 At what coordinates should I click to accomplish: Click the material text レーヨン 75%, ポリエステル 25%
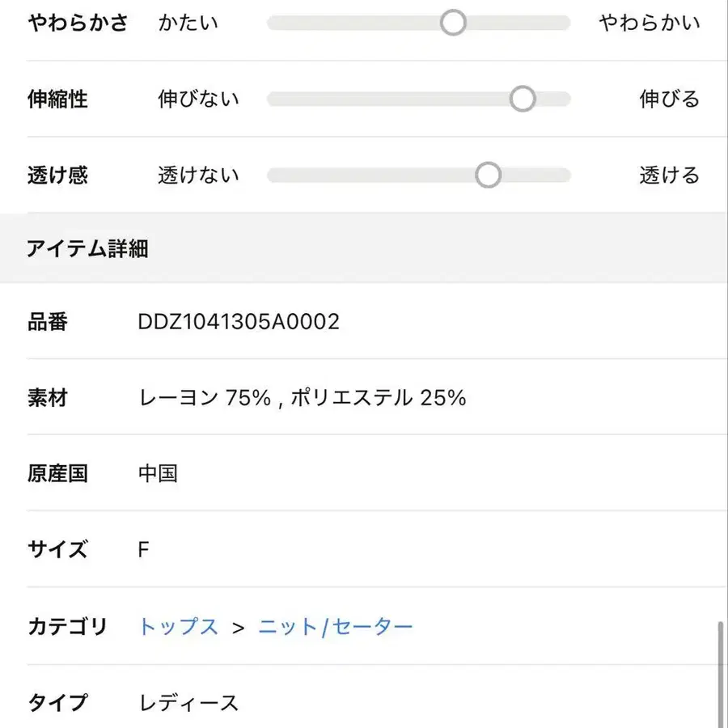tap(303, 398)
